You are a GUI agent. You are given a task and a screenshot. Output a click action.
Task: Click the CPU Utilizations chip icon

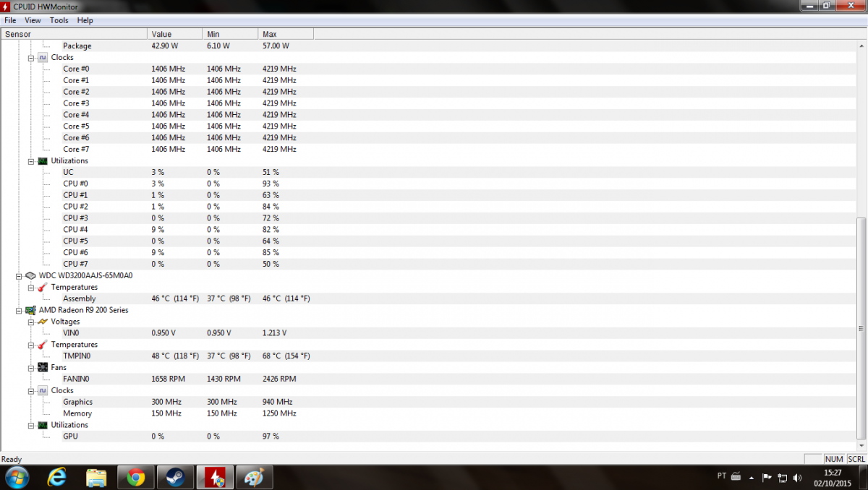pos(43,160)
